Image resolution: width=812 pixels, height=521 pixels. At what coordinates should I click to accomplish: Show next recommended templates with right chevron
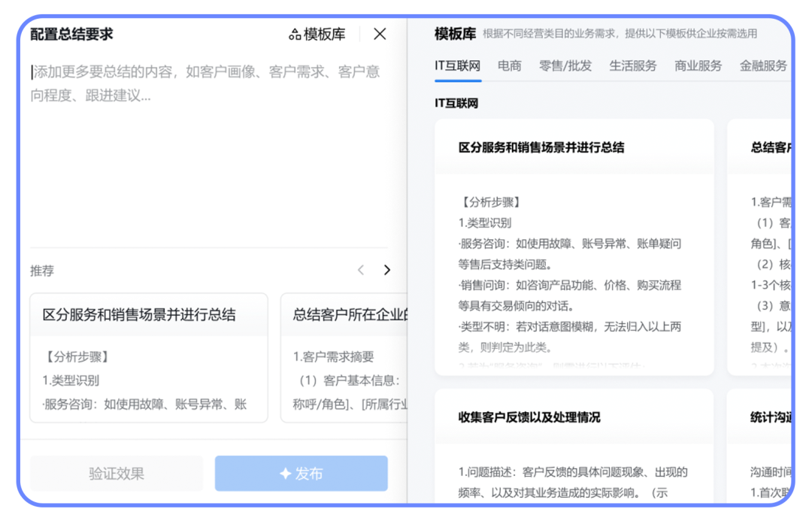[x=386, y=270]
